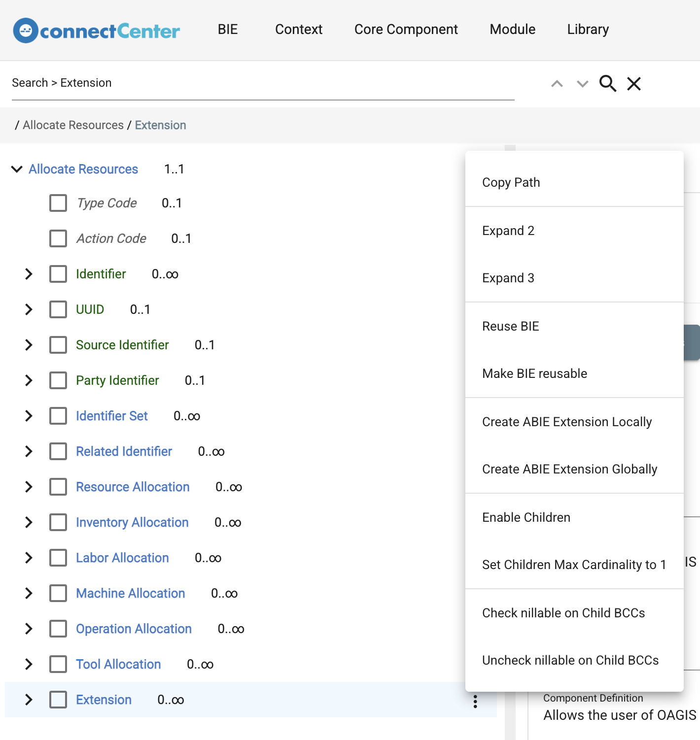This screenshot has height=740, width=700.
Task: Go to previous search result arrow
Action: [557, 84]
